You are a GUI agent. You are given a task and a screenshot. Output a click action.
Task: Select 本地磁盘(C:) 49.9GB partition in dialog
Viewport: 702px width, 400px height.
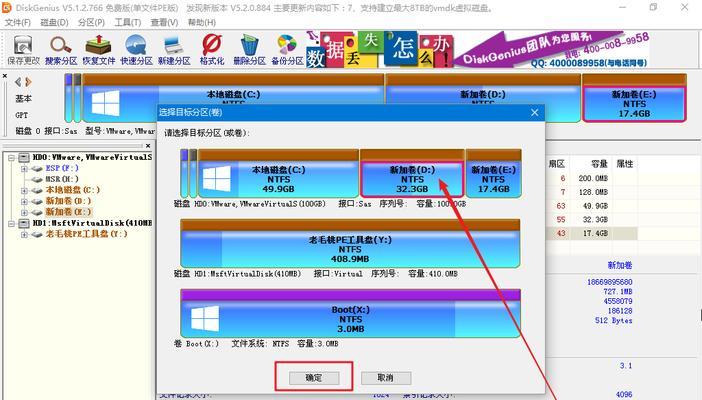coord(278,174)
